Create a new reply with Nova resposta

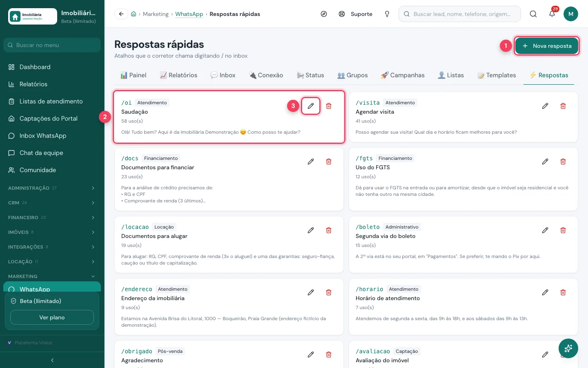(547, 46)
